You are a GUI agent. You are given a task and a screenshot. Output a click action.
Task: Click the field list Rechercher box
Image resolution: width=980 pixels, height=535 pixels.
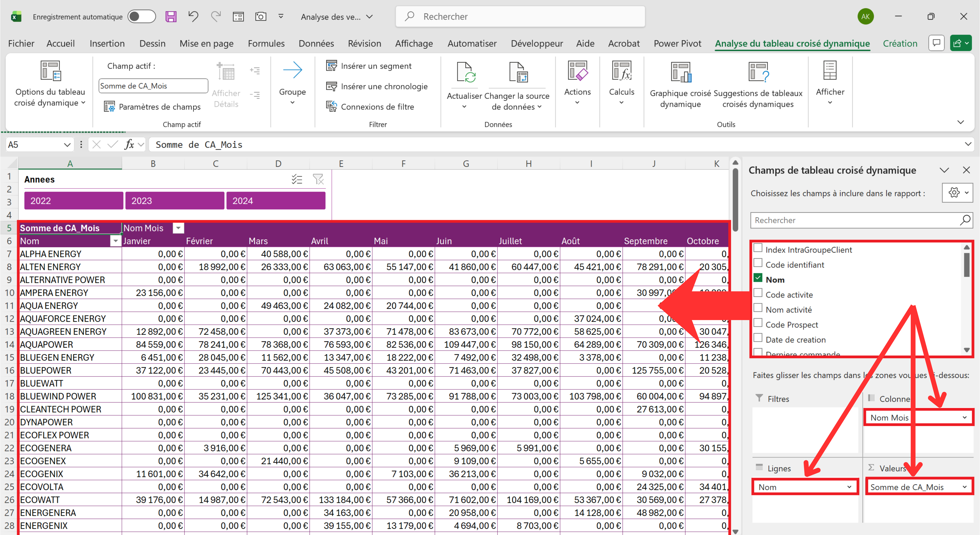pos(856,220)
